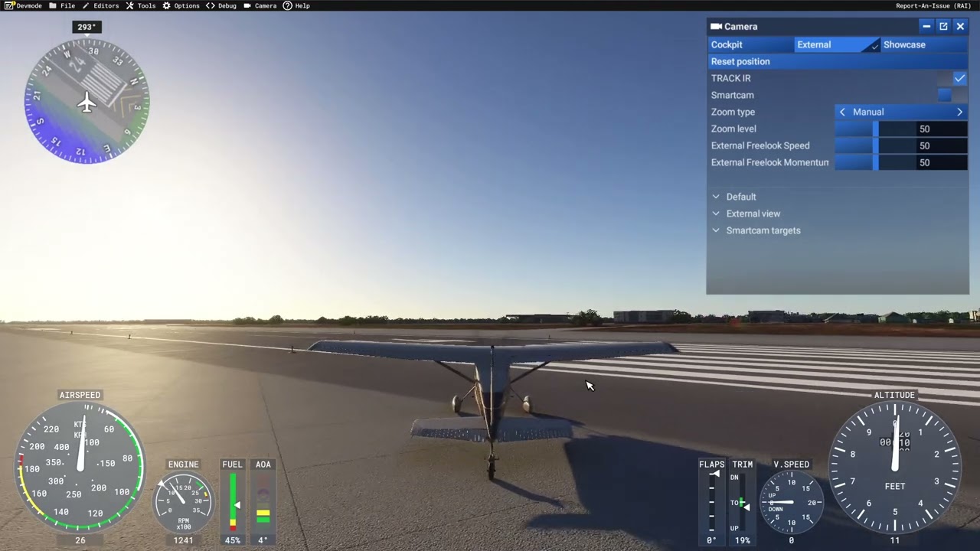Viewport: 980px width, 551px height.
Task: Click the compass minimap dial
Action: click(87, 101)
